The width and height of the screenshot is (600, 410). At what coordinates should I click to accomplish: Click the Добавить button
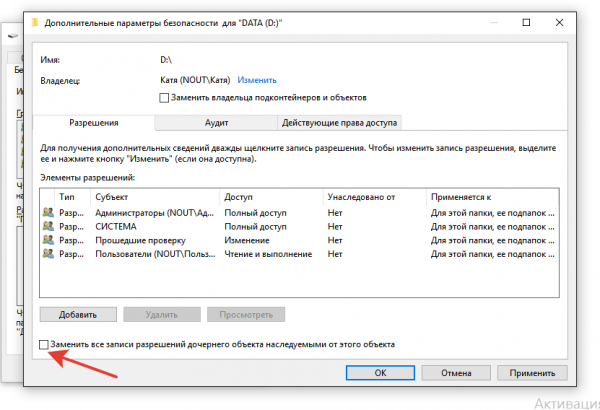point(78,315)
